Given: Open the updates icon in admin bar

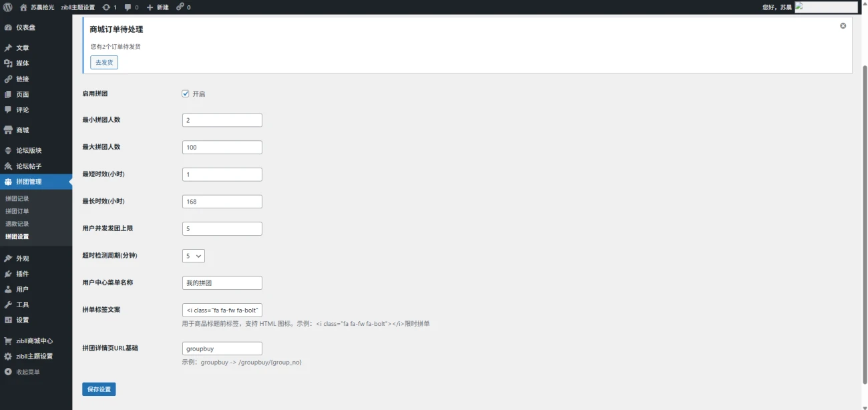Looking at the screenshot, I should click(x=107, y=7).
